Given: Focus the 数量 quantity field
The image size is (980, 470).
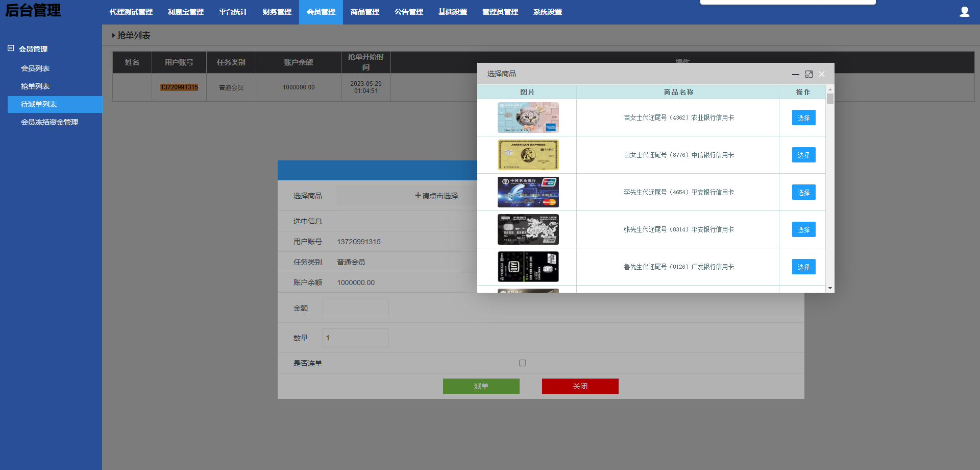Looking at the screenshot, I should [x=355, y=338].
